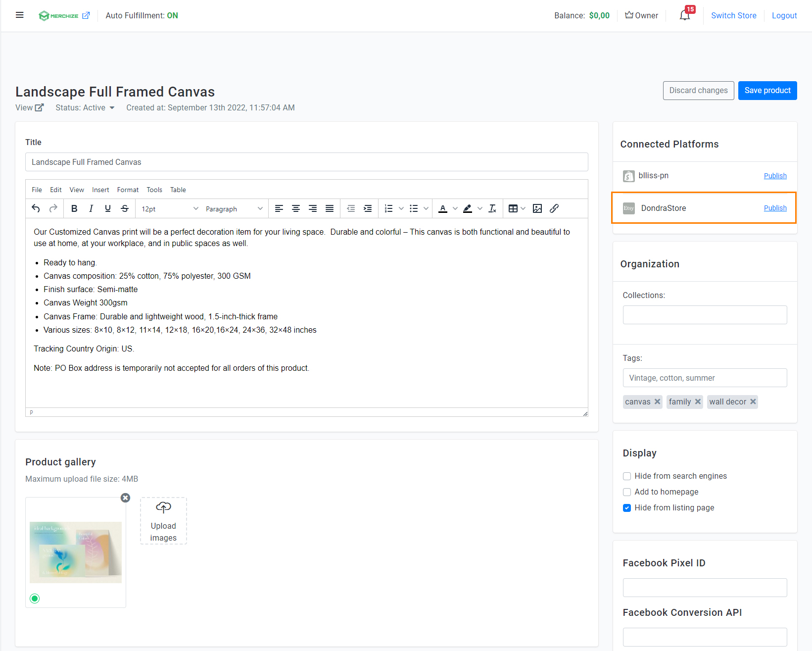Apply strikethrough formatting
The height and width of the screenshot is (651, 812).
click(x=125, y=208)
